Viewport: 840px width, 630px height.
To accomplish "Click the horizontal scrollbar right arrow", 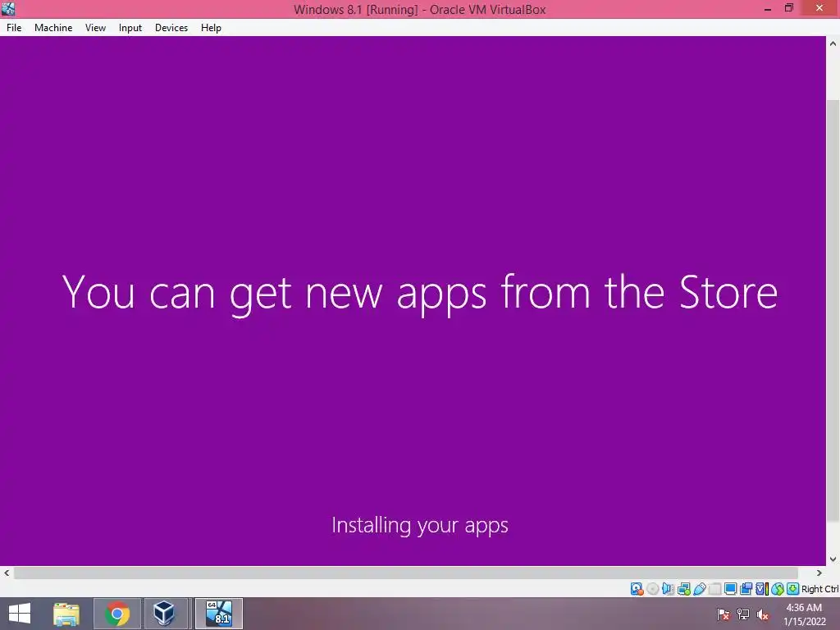I will [819, 573].
